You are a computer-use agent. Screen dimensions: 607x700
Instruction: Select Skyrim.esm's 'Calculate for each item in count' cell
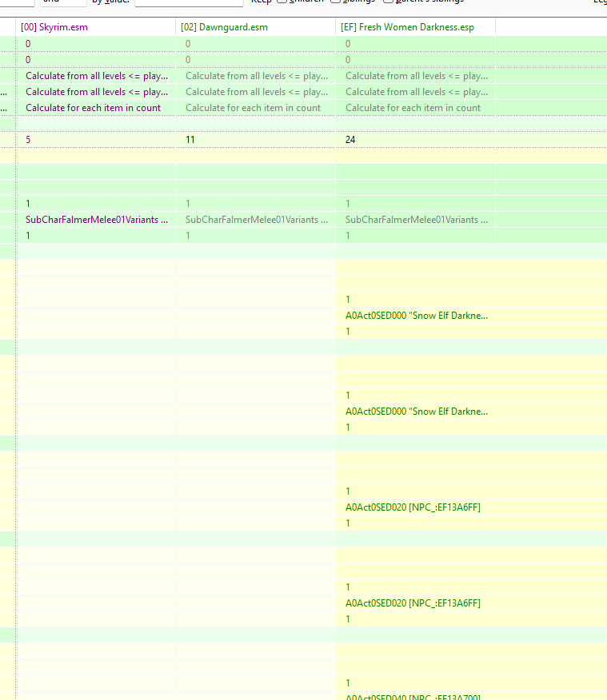pos(96,108)
